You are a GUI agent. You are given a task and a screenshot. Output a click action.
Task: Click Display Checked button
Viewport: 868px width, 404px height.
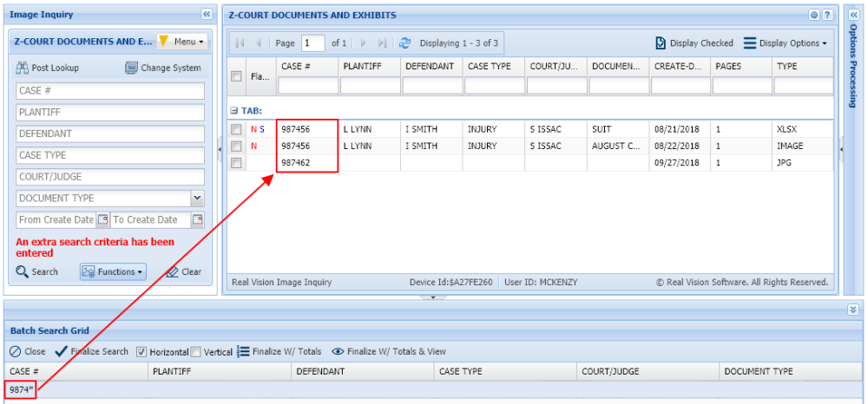point(694,43)
